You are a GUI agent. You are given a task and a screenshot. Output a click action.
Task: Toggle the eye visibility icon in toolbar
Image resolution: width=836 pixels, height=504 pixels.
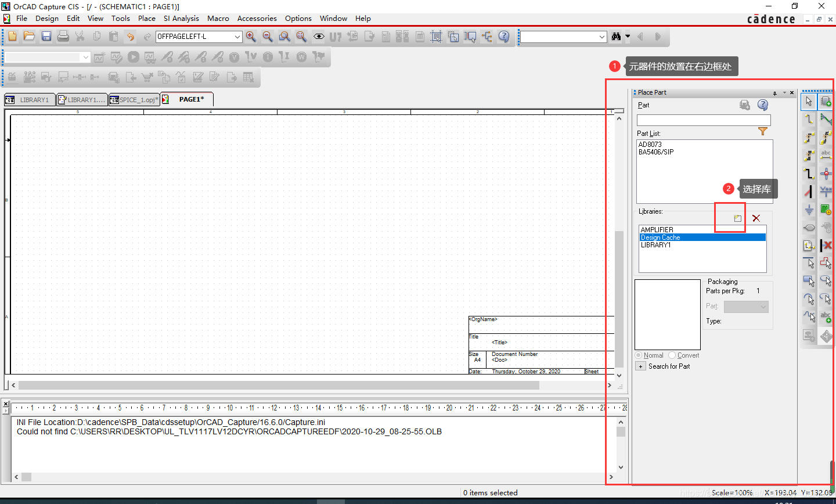click(x=319, y=37)
